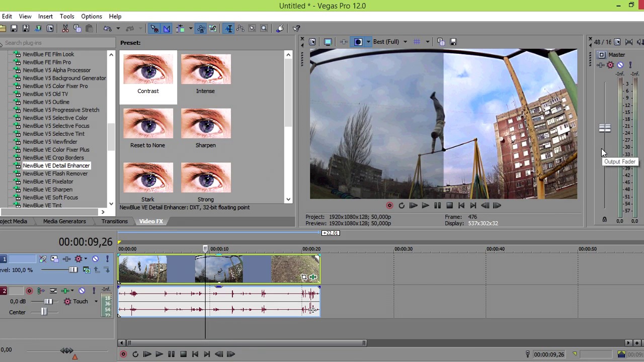Open the Touch automation mode dropdown

tap(96, 301)
